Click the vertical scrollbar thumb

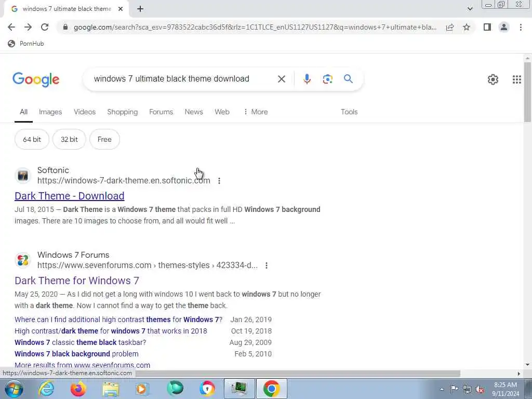[527, 91]
